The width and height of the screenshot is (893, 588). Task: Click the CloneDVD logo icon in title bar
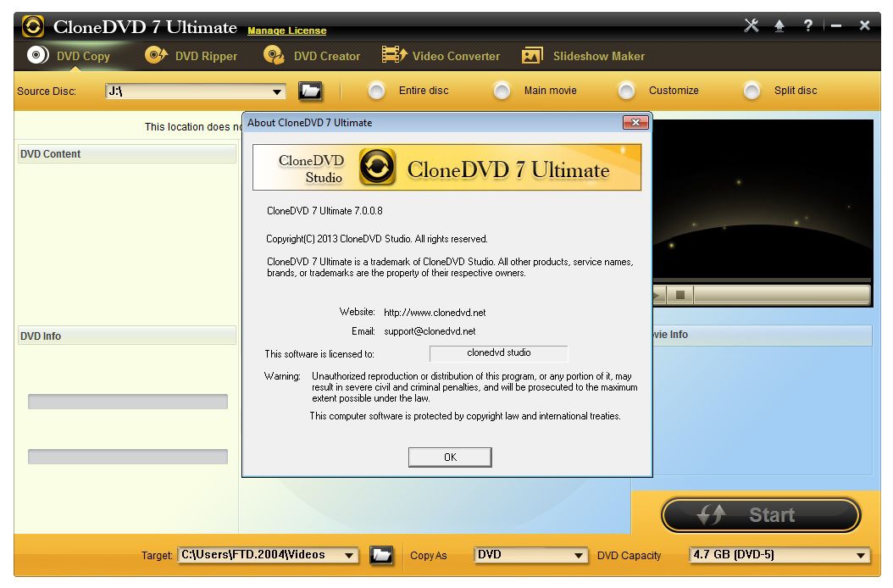32,26
